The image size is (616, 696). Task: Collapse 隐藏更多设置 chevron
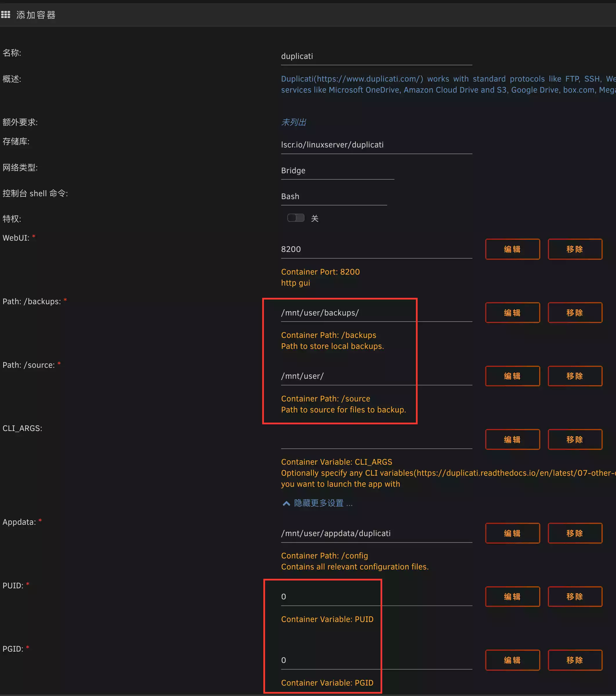click(x=286, y=503)
